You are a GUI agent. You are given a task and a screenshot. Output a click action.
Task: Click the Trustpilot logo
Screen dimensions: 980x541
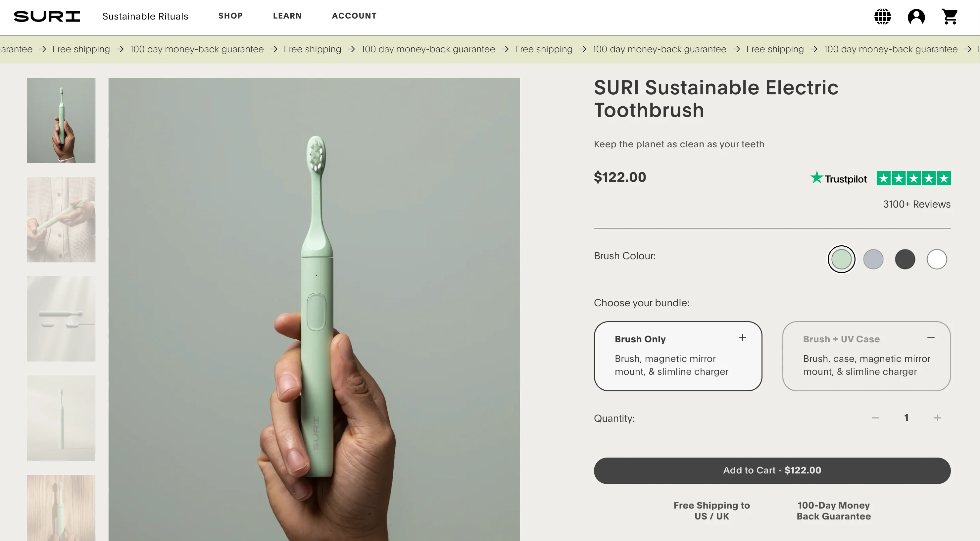pos(839,178)
